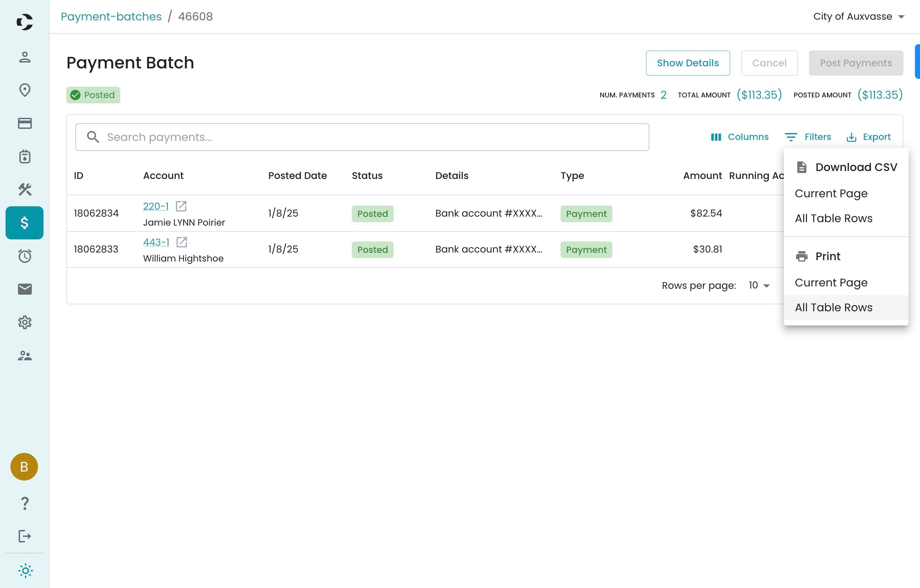Expand the City of Auxvasse dropdown
This screenshot has height=588, width=920.
pos(858,17)
